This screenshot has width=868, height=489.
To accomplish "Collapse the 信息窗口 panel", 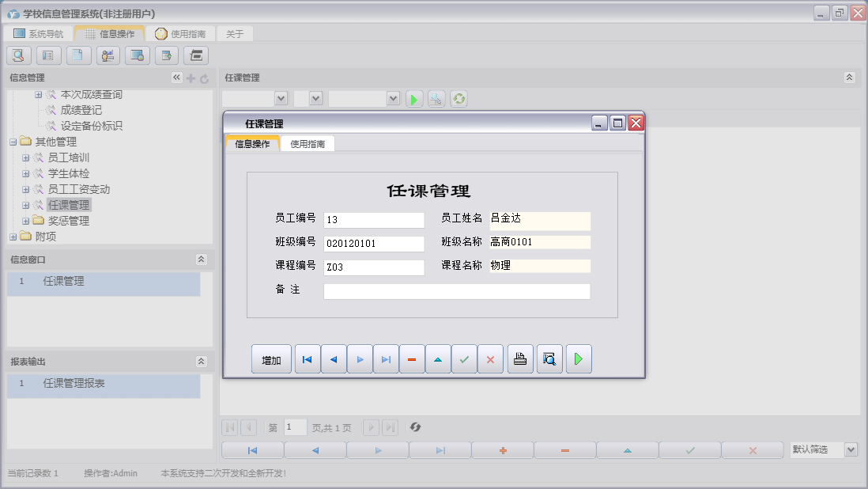I will (x=202, y=260).
